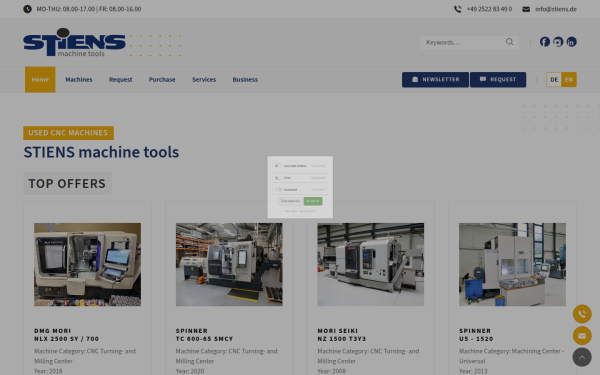Click 'Machine Category: Machining Center - Universal' text
The height and width of the screenshot is (375, 600).
pos(512,356)
